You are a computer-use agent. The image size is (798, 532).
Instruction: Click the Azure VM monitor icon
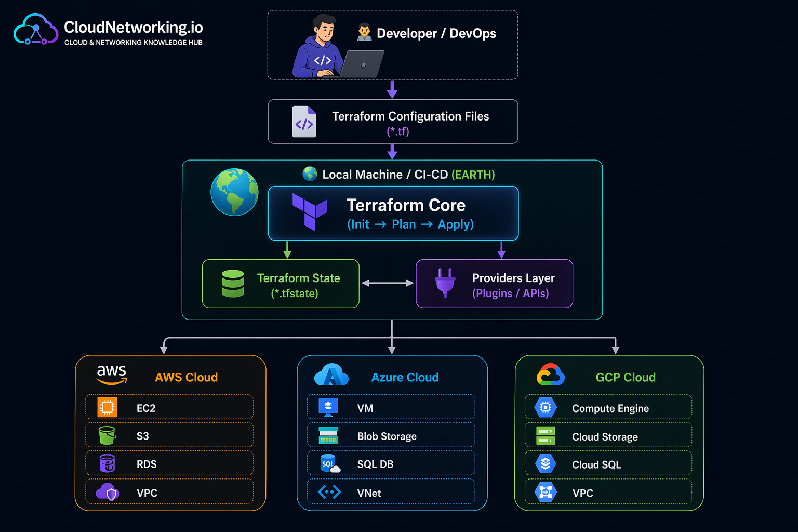click(328, 407)
